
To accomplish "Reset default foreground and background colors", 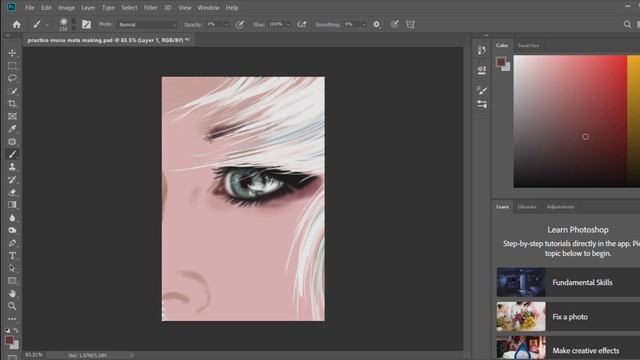I will [x=7, y=330].
